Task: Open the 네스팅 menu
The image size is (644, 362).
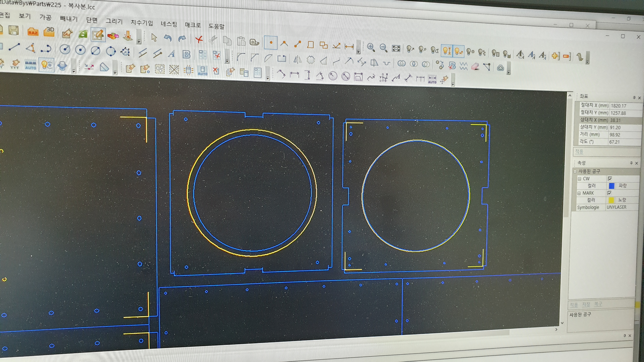Action: coord(169,24)
